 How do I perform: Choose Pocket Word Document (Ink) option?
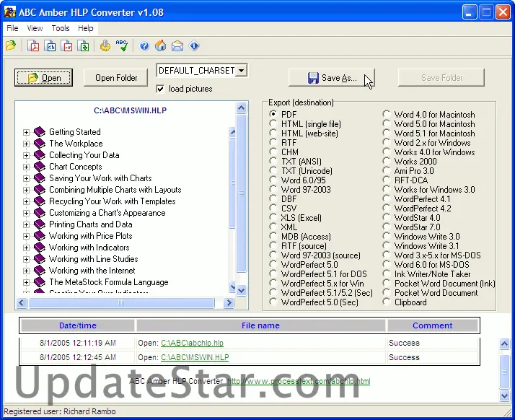pos(387,283)
